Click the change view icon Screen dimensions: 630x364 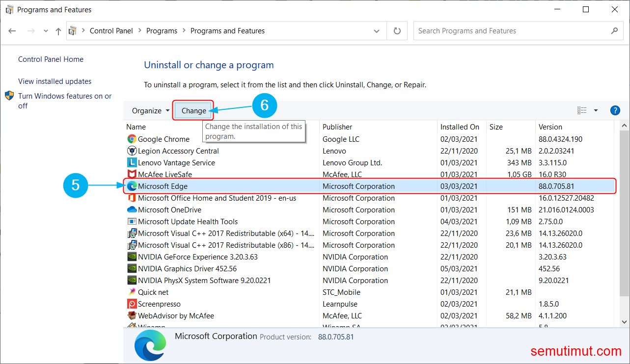[582, 110]
